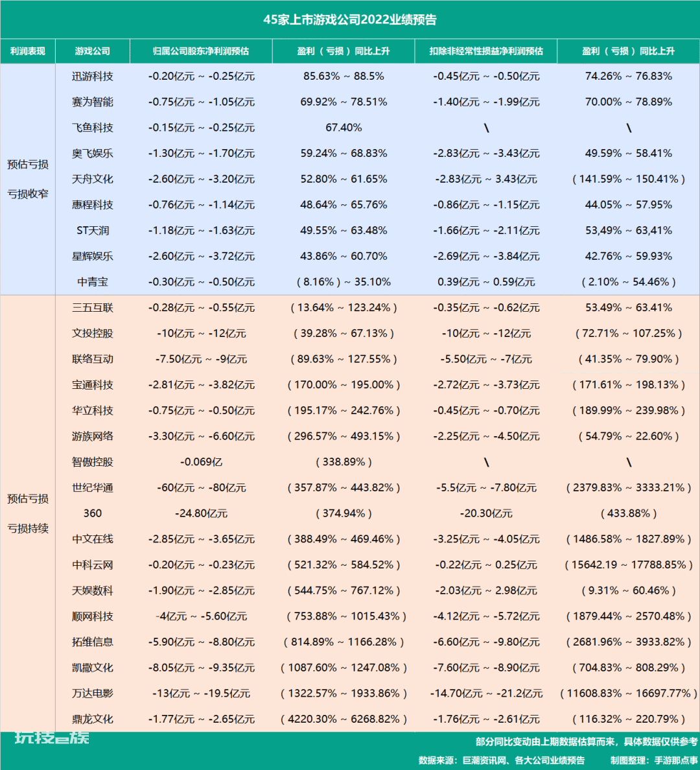Select the '亏损持续' group label

[x=28, y=528]
